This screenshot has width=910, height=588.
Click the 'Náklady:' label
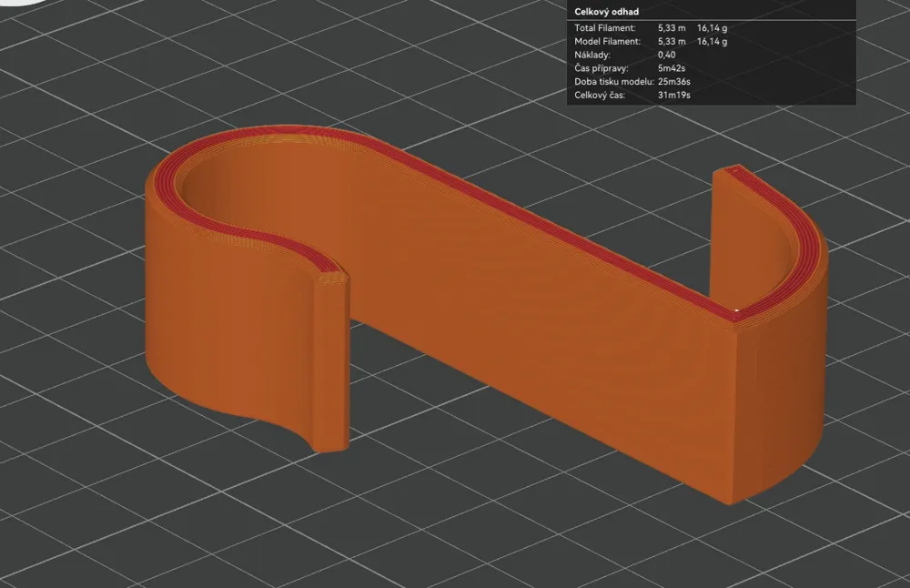pos(592,55)
